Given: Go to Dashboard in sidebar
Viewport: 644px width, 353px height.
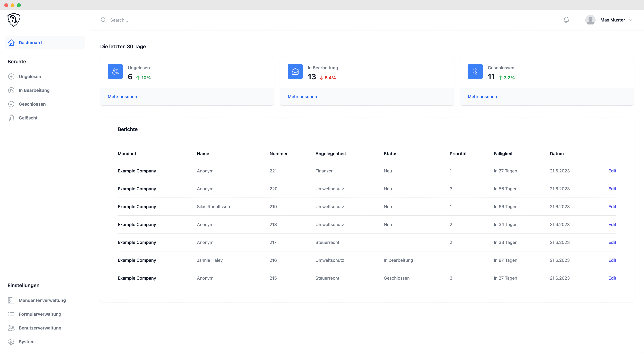Looking at the screenshot, I should coord(45,42).
